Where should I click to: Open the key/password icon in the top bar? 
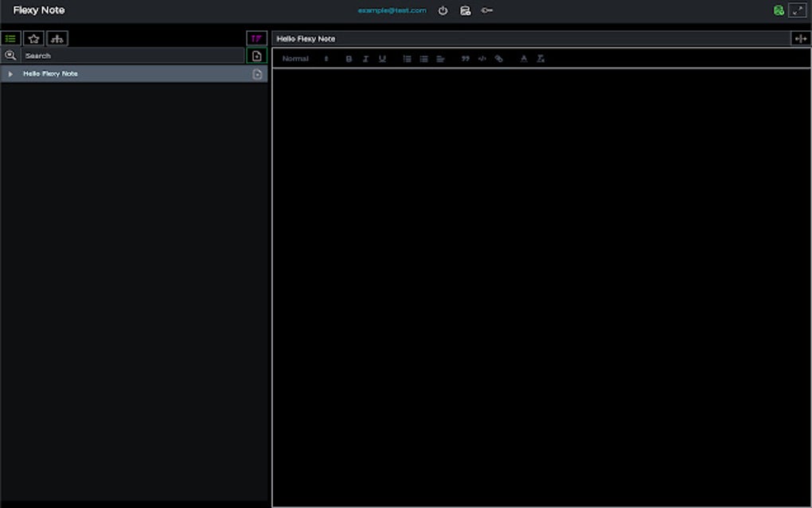coord(486,10)
